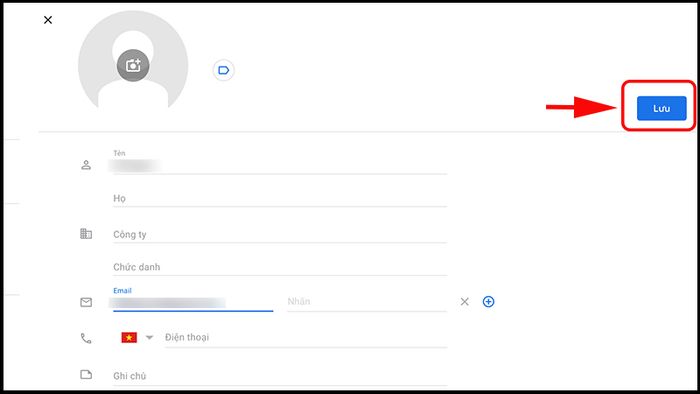Screen dimensions: 700x394
Task: Expand the country code dropdown arrow
Action: pyautogui.click(x=150, y=337)
